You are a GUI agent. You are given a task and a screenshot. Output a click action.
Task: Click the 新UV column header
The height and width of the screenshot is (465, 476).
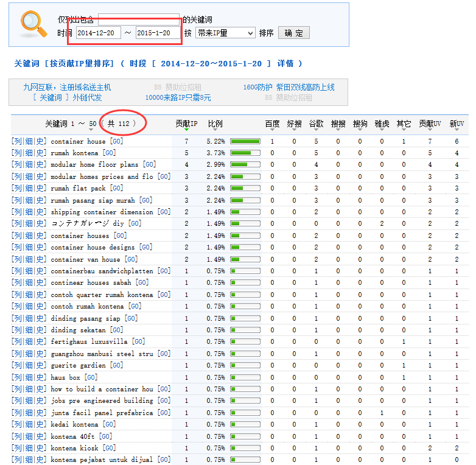coord(457,124)
